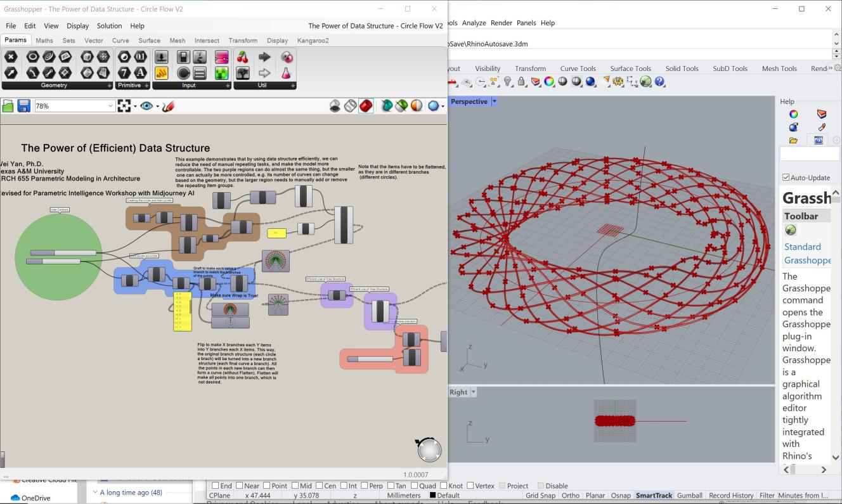842x504 pixels.
Task: Click the padlock icon in Rhino's toolbar
Action: (x=521, y=82)
